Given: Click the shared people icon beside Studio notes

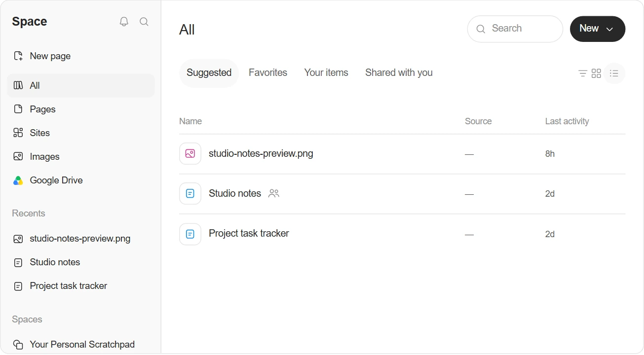Looking at the screenshot, I should pos(274,193).
